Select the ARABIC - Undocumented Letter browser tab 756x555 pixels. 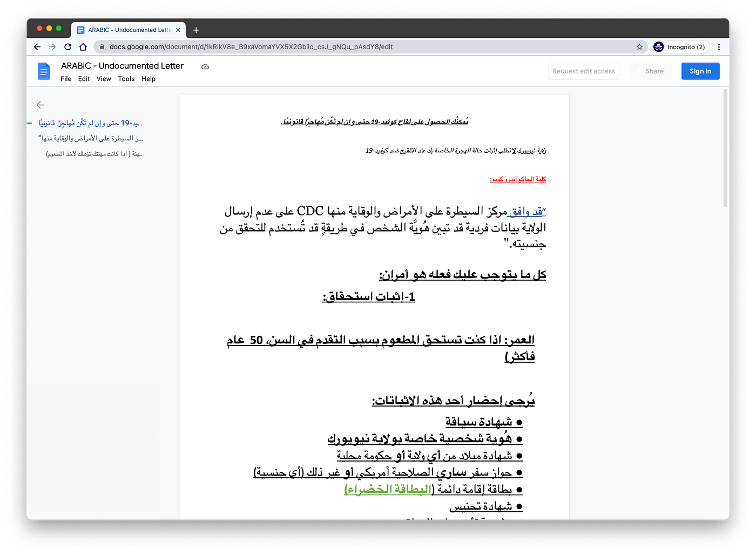(x=129, y=30)
